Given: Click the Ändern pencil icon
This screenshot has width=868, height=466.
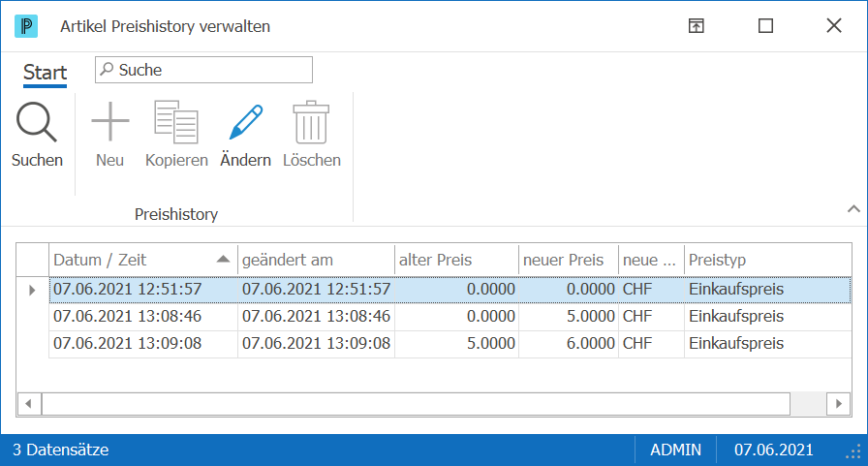Looking at the screenshot, I should click(246, 122).
